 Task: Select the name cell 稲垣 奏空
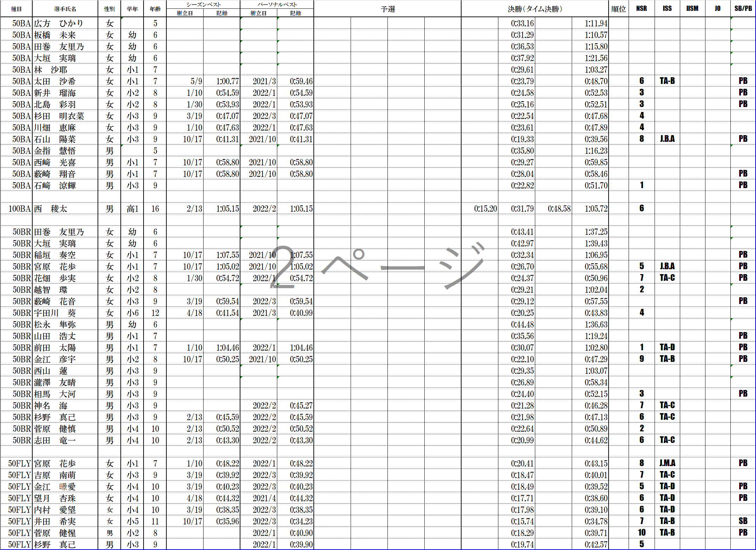65,255
